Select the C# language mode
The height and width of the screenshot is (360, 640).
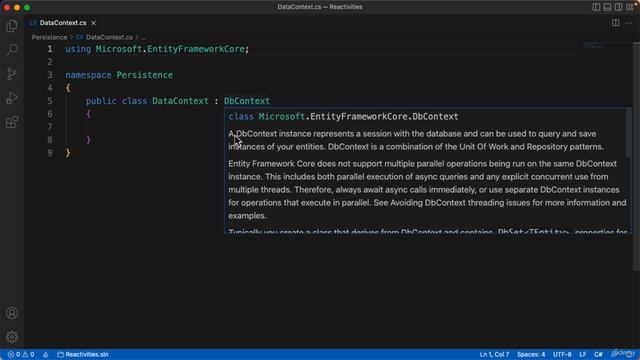pos(598,354)
